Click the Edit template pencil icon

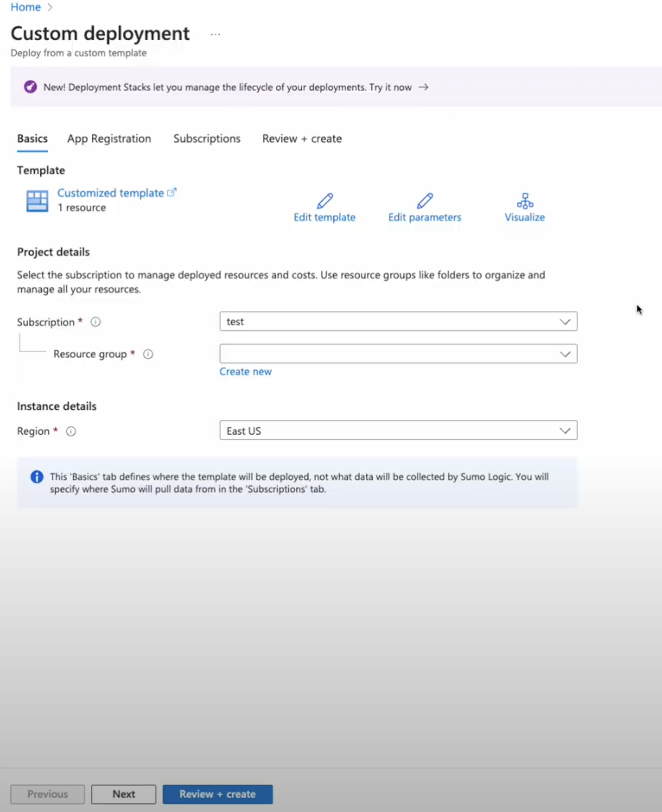click(x=325, y=201)
